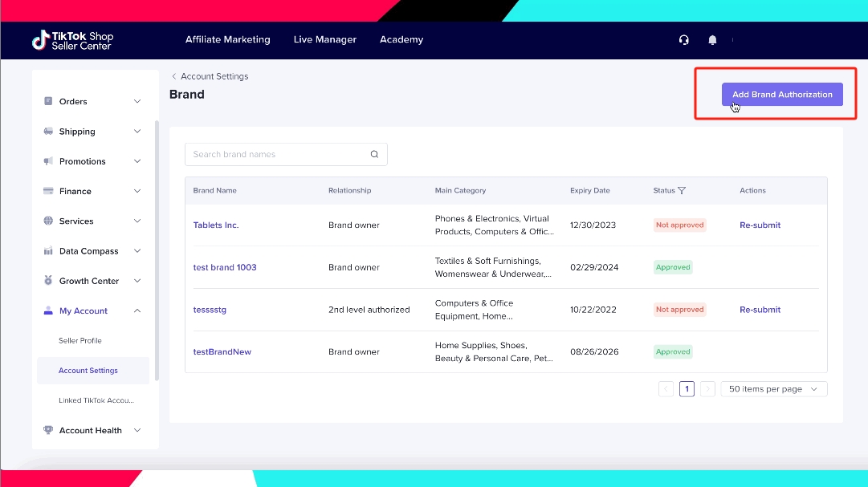
Task: Click the search magnifier icon
Action: 374,154
